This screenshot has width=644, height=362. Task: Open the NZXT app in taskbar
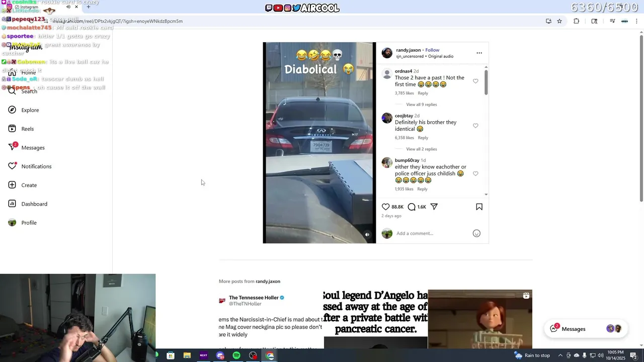click(x=203, y=355)
